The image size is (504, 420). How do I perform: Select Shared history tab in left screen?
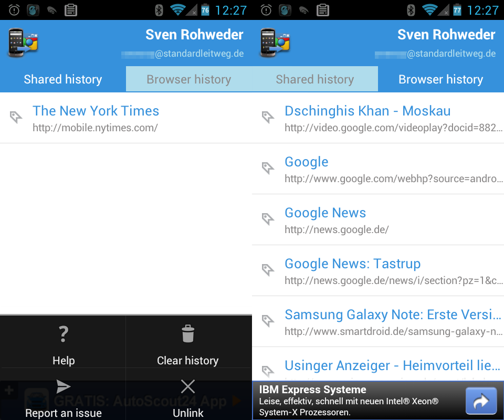point(63,79)
